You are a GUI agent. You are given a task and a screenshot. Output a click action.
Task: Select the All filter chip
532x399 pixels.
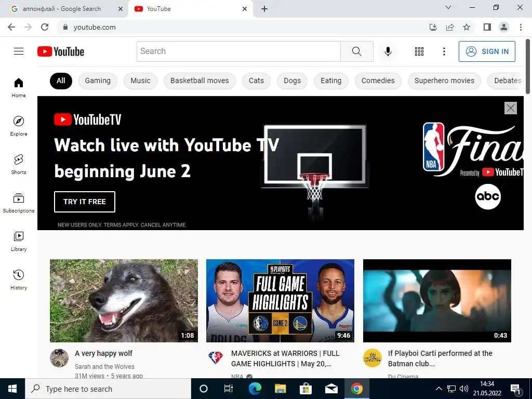[61, 81]
